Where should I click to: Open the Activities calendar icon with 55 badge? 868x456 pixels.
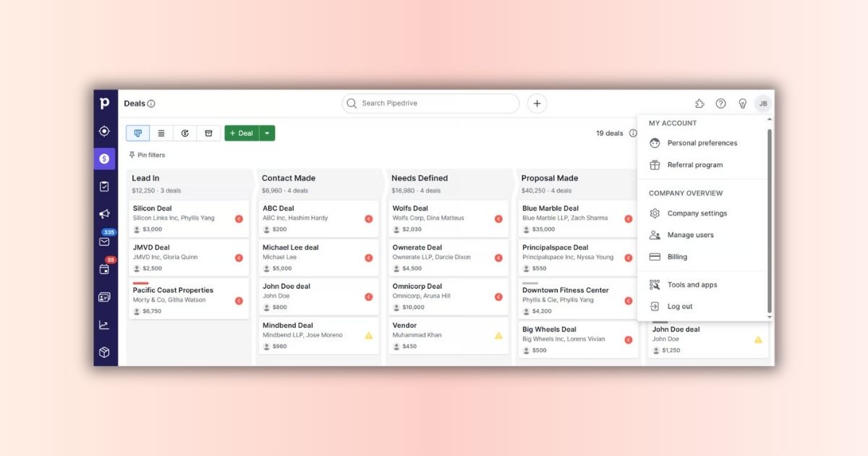(104, 269)
